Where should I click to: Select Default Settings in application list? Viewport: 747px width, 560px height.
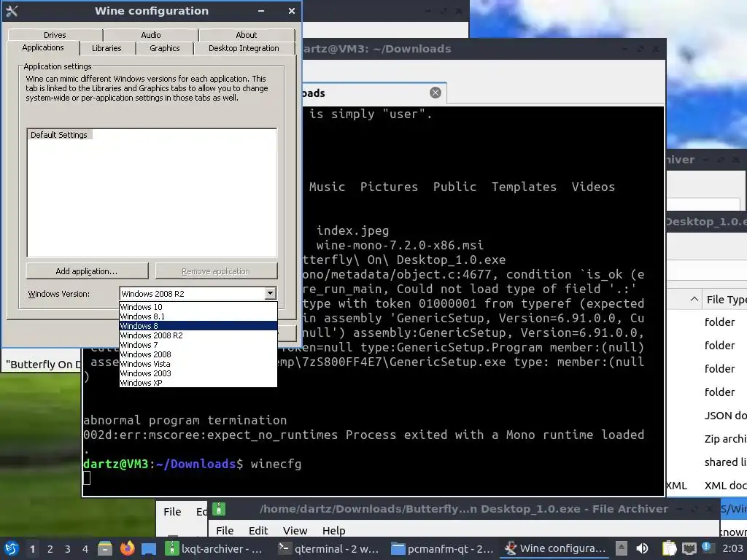(x=59, y=135)
